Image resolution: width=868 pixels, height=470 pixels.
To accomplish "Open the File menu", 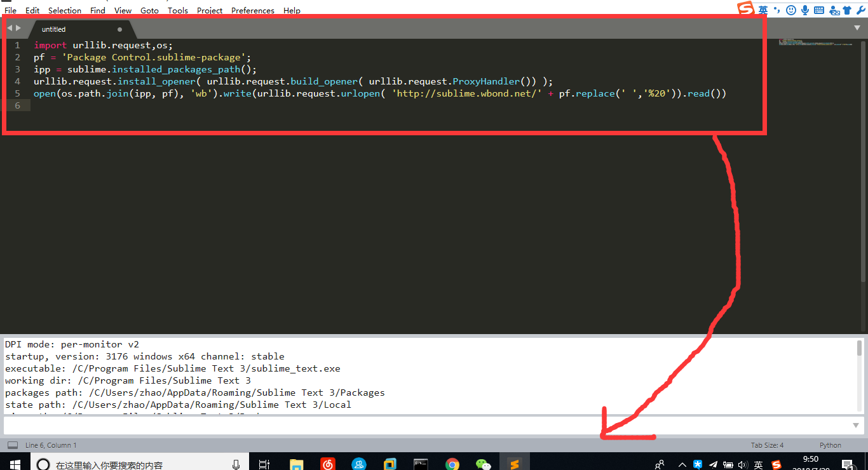I will [10, 10].
